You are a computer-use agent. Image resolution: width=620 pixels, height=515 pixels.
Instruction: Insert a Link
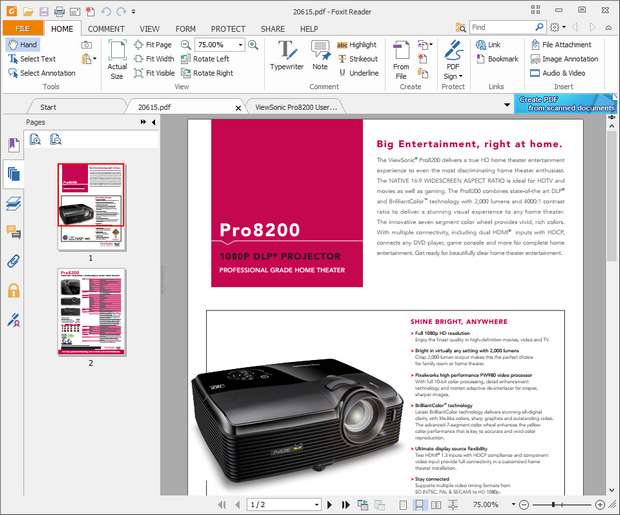click(x=488, y=44)
